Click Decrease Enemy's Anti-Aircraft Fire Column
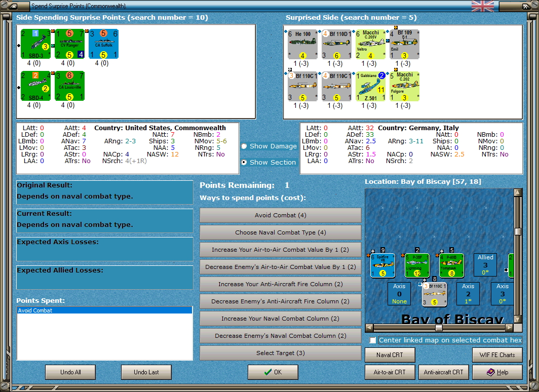Viewport: 539px width, 392px height. coord(281,301)
